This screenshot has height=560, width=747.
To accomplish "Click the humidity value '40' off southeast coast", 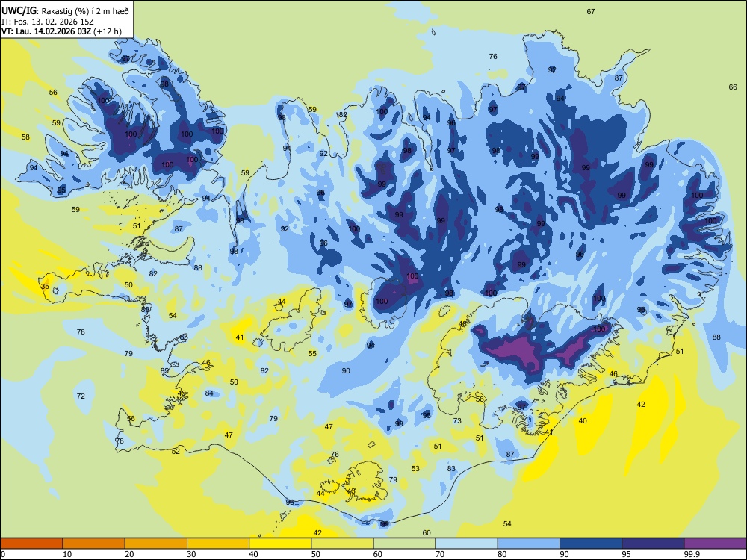I will pos(583,420).
